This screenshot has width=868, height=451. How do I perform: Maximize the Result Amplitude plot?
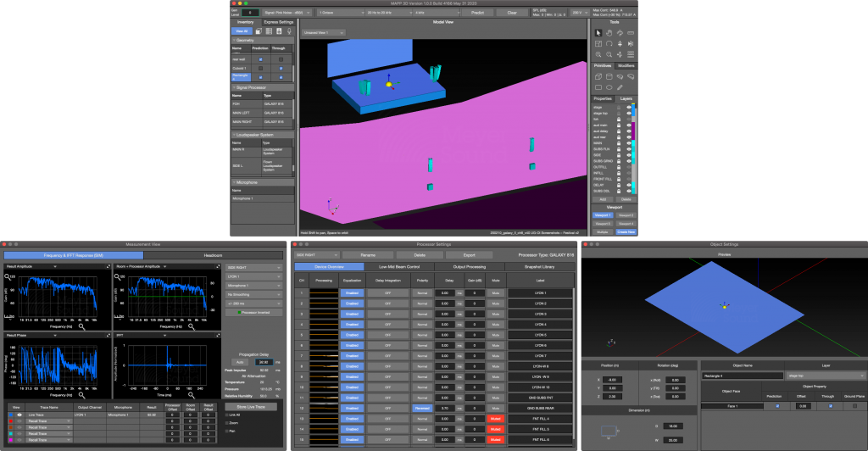[x=108, y=267]
